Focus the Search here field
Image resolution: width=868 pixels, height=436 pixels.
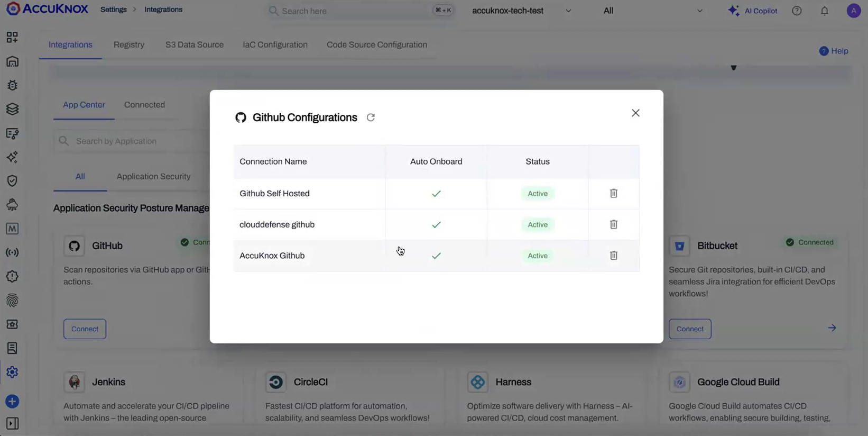click(x=361, y=11)
